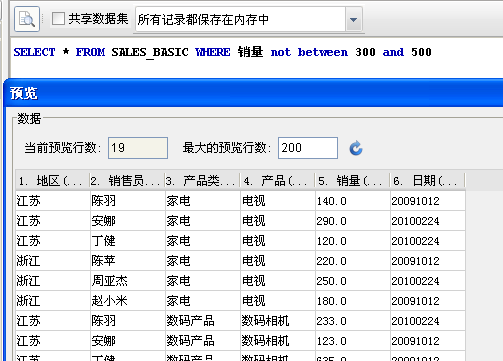Image resolution: width=503 pixels, height=361 pixels.
Task: Click 家电 in 周亚杰's row
Action: pos(203,281)
